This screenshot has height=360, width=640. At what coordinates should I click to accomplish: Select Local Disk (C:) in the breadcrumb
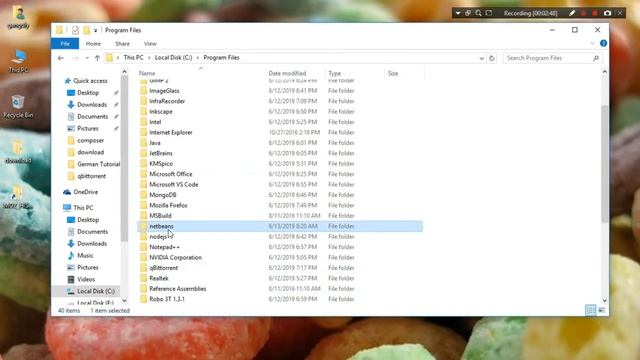click(x=173, y=58)
